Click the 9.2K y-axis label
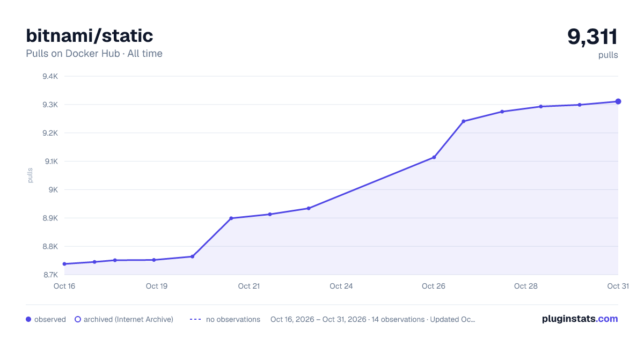 [50, 133]
